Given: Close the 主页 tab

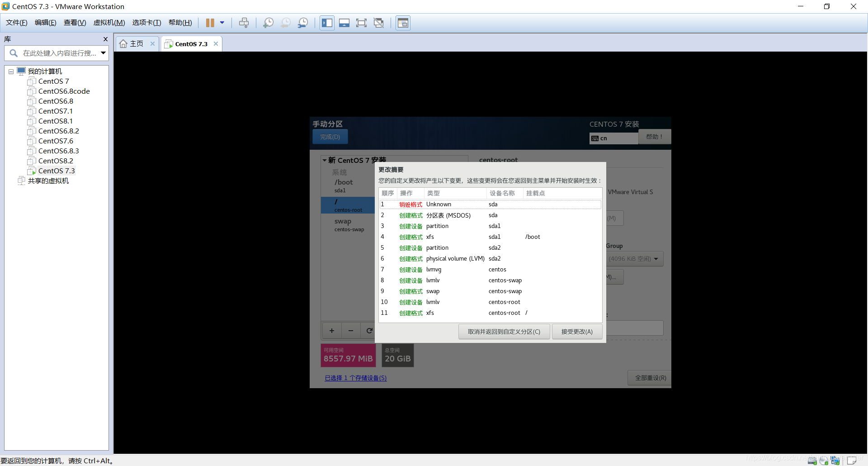Looking at the screenshot, I should tap(152, 44).
